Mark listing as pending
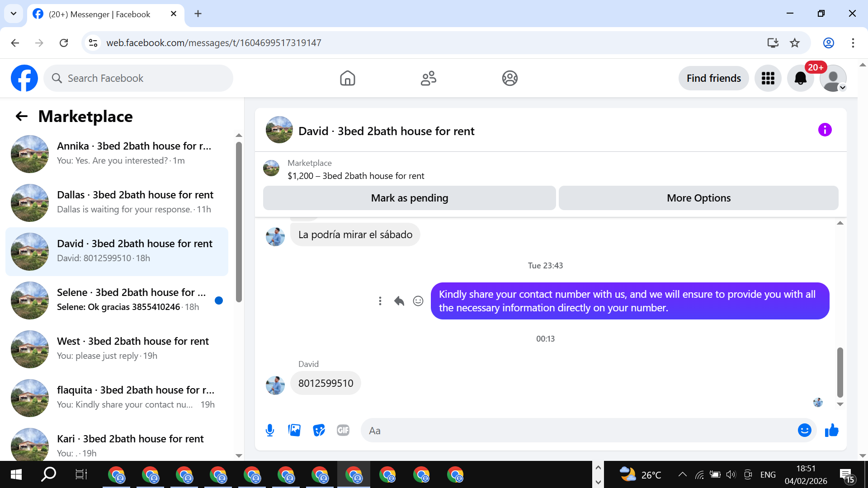868x488 pixels. (409, 198)
